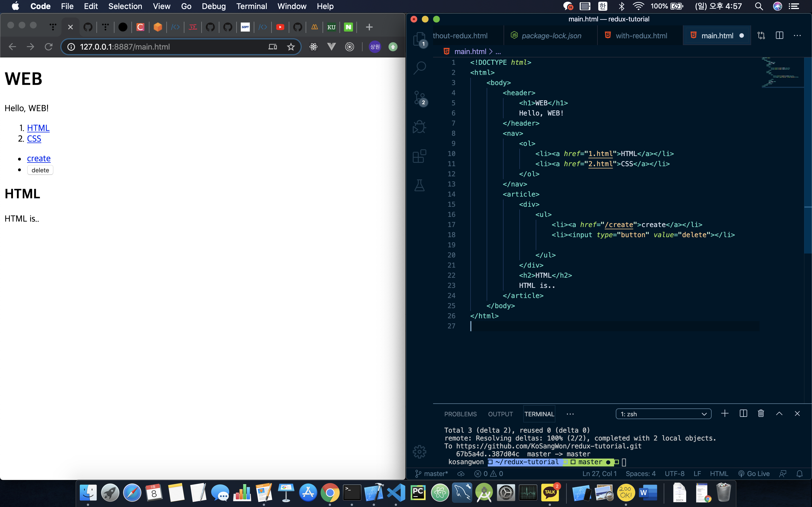The width and height of the screenshot is (812, 507).
Task: Open the Terminal menu in menu bar
Action: [x=251, y=6]
